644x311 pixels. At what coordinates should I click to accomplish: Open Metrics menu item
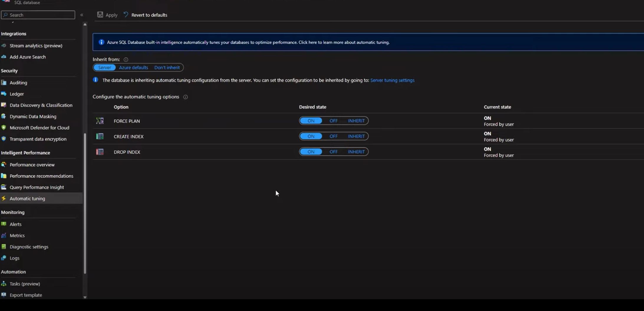click(17, 235)
